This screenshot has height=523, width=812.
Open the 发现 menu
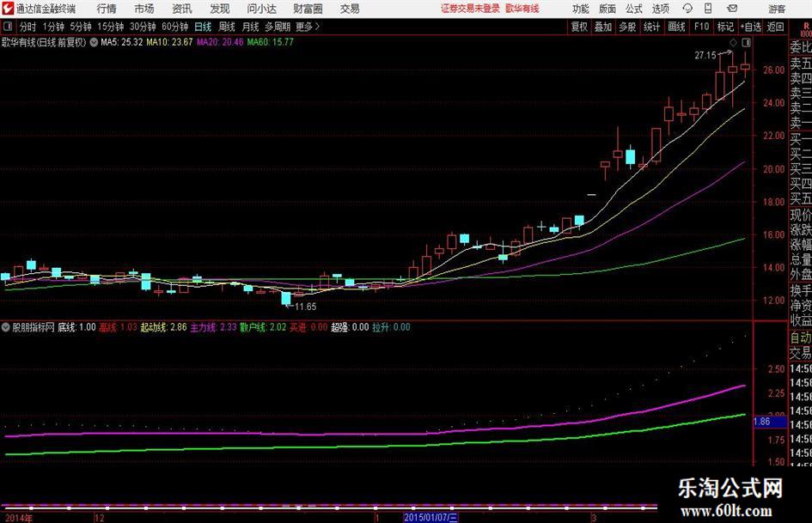coord(220,9)
